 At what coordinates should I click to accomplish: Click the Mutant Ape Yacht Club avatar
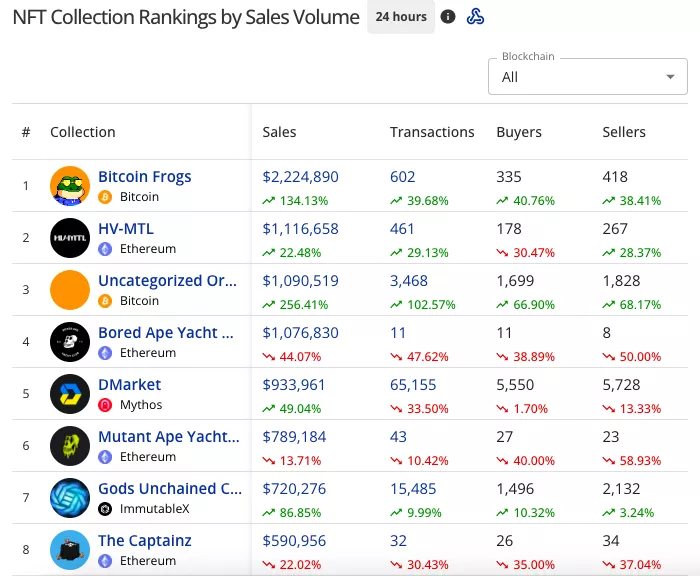point(70,446)
